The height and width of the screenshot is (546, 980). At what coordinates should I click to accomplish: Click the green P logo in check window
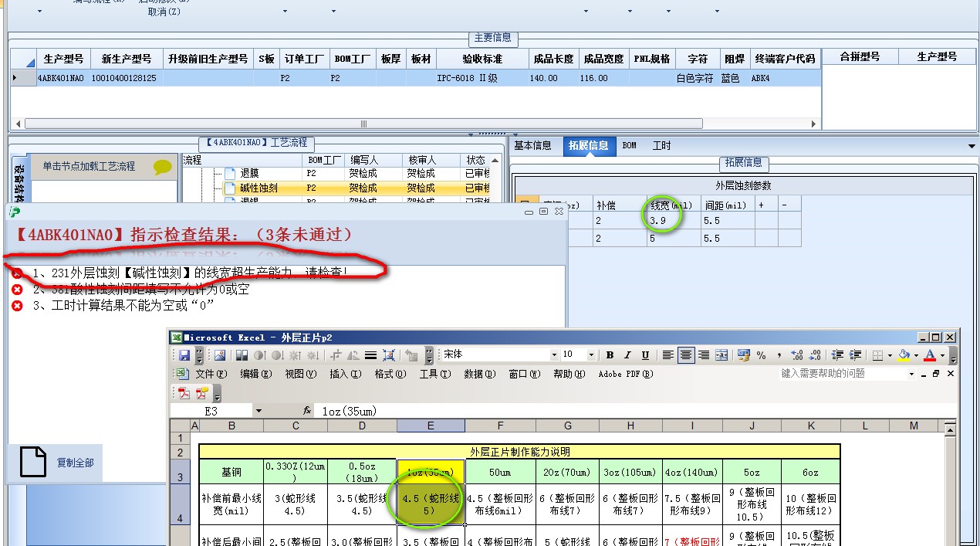(15, 212)
